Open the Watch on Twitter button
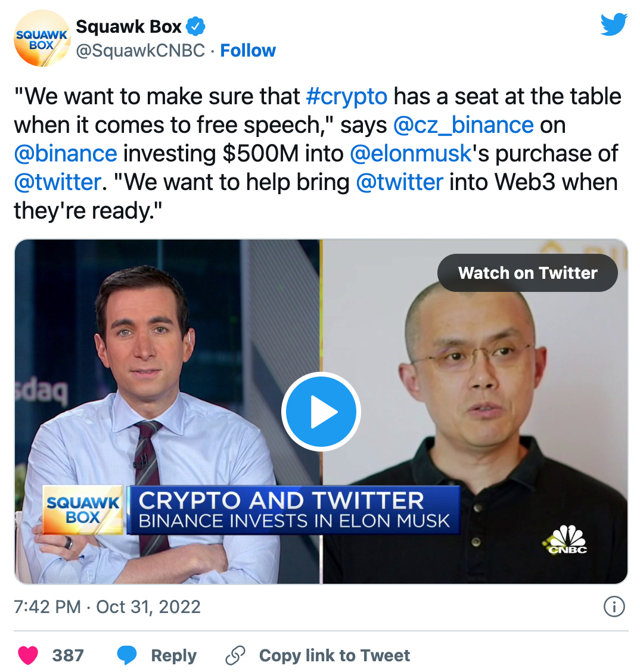The image size is (640, 672). pos(527,273)
